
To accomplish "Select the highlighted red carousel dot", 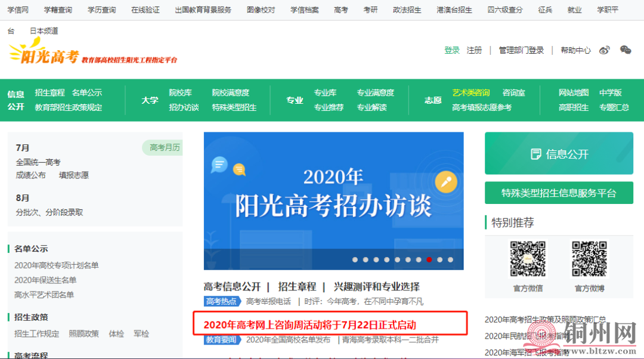I will click(x=429, y=259).
